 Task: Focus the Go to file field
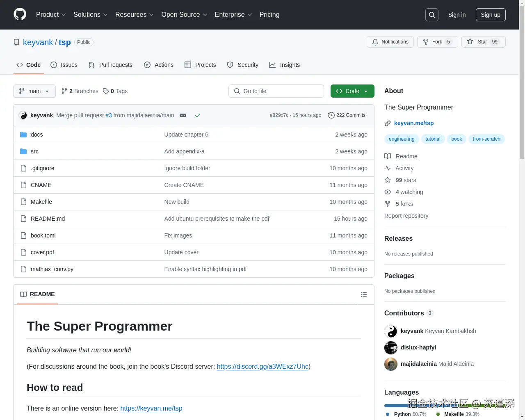click(276, 91)
